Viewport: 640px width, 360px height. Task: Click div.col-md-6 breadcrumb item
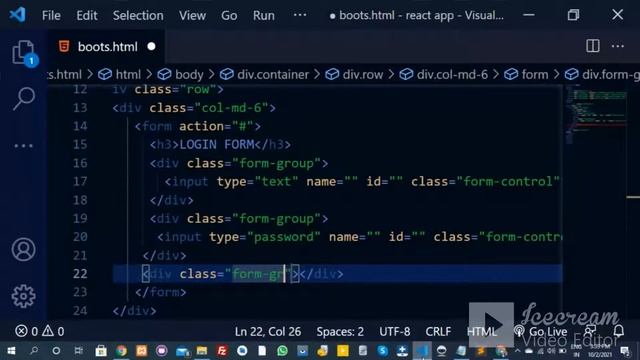coord(444,74)
